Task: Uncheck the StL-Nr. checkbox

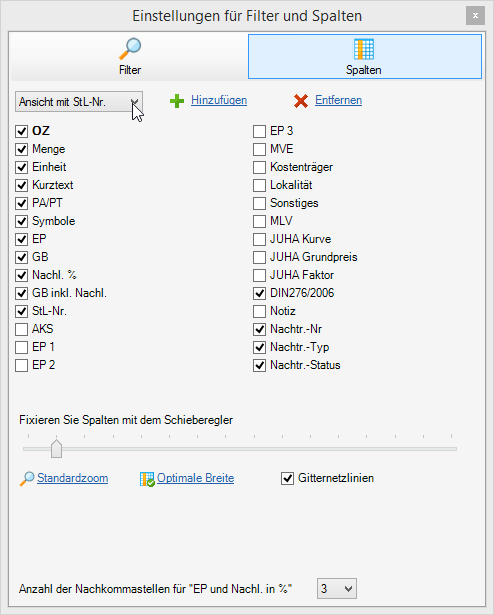Action: coord(22,311)
